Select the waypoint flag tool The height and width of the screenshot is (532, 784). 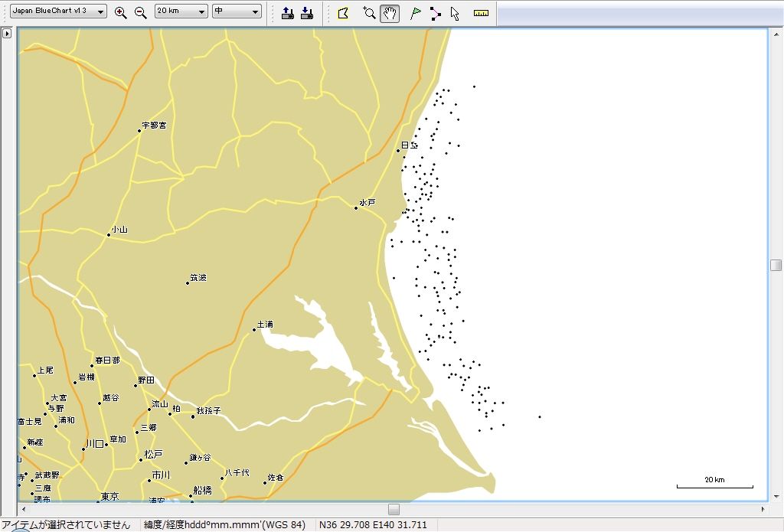[415, 13]
